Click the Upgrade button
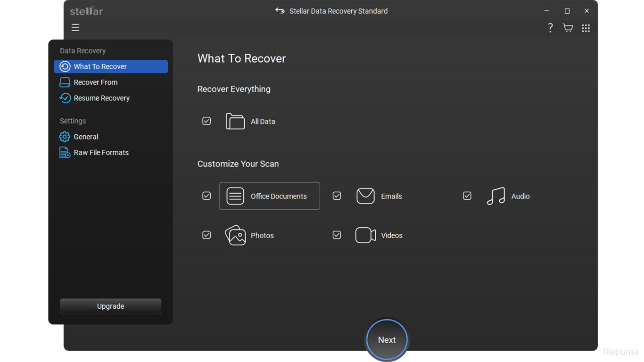 [x=110, y=306]
